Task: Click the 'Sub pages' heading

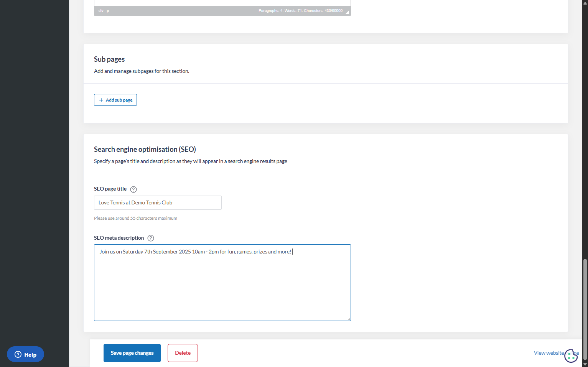Action: (x=109, y=59)
